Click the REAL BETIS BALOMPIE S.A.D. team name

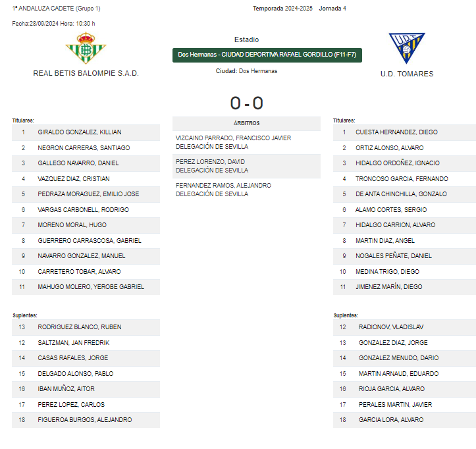(x=86, y=74)
